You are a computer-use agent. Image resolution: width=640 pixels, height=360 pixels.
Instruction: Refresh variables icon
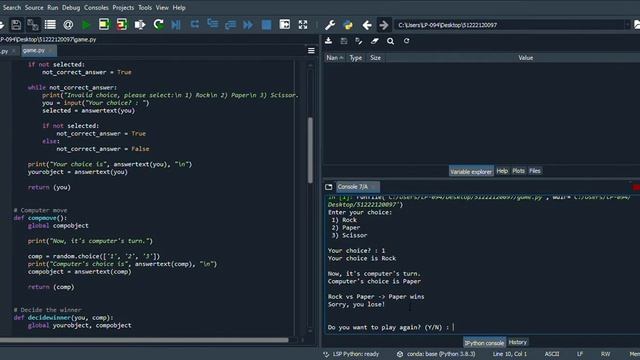point(407,41)
